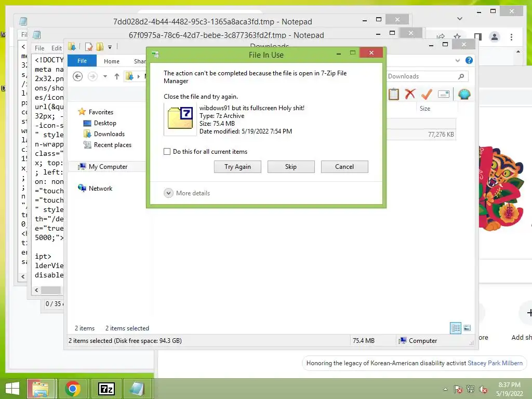Screen dimensions: 532x399
Task: Open explorer Help question mark
Action: point(469,60)
